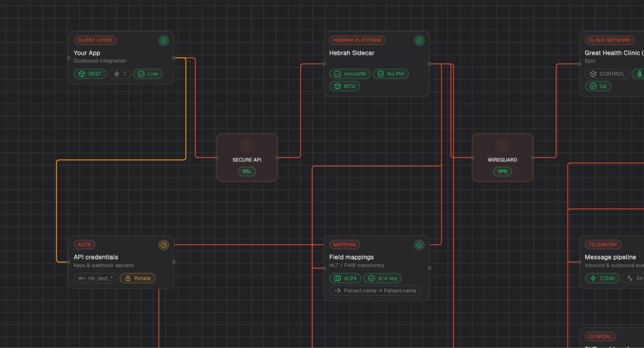644x348 pixels.
Task: Click the microVM badge
Action: tap(349, 74)
